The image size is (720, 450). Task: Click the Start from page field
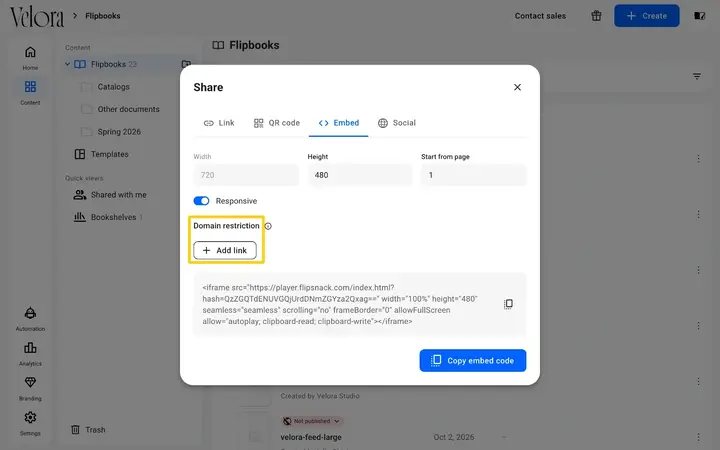(473, 175)
